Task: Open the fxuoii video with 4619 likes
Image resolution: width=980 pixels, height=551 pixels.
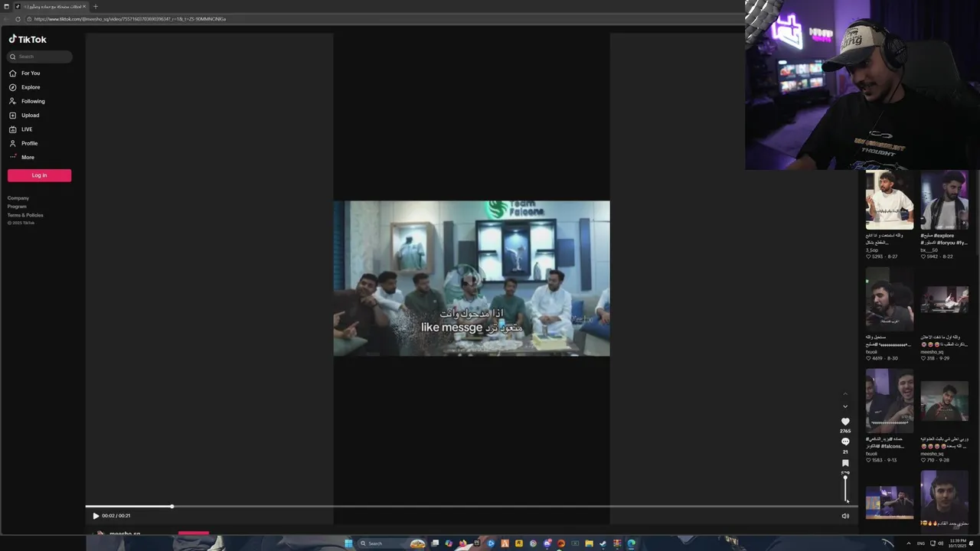Action: 890,299
